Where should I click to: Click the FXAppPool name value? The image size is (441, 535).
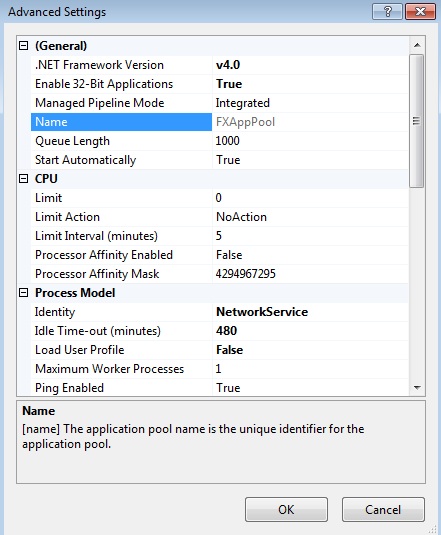(245, 122)
